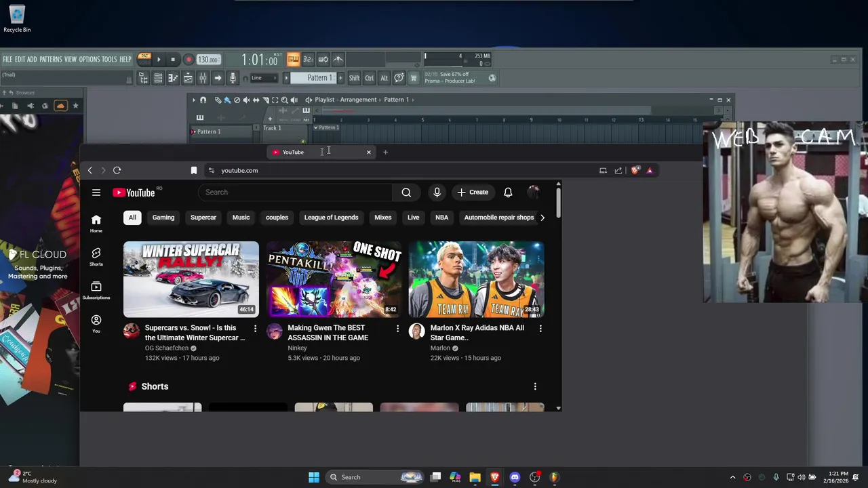Bookmark the page in browser address bar

(193, 171)
